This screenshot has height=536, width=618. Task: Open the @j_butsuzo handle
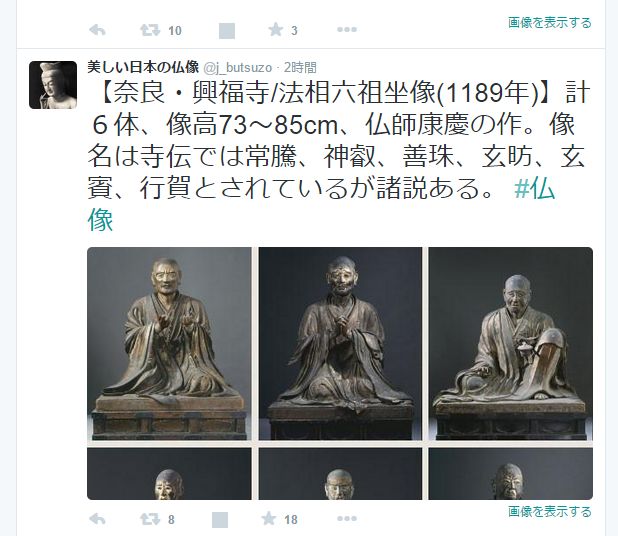pos(238,68)
